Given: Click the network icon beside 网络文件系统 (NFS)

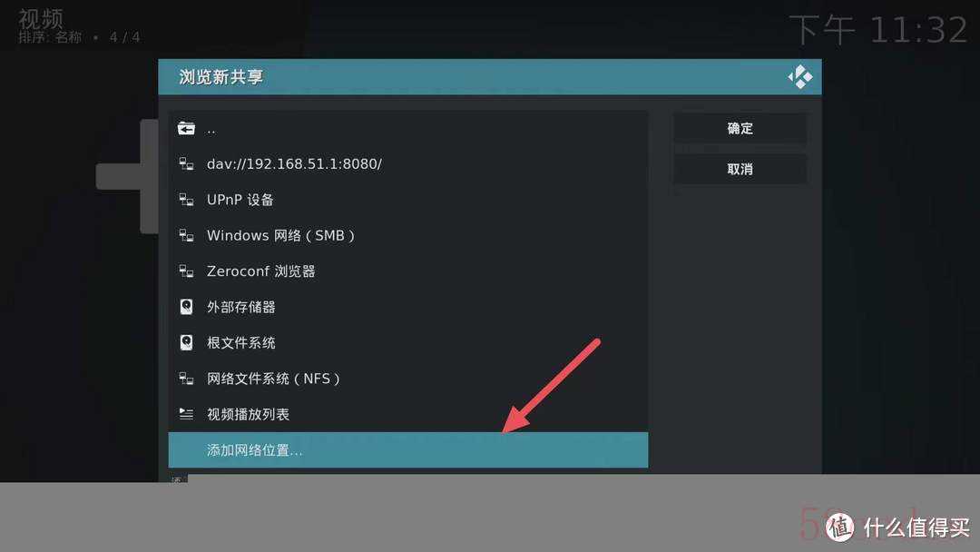Looking at the screenshot, I should click(x=186, y=379).
